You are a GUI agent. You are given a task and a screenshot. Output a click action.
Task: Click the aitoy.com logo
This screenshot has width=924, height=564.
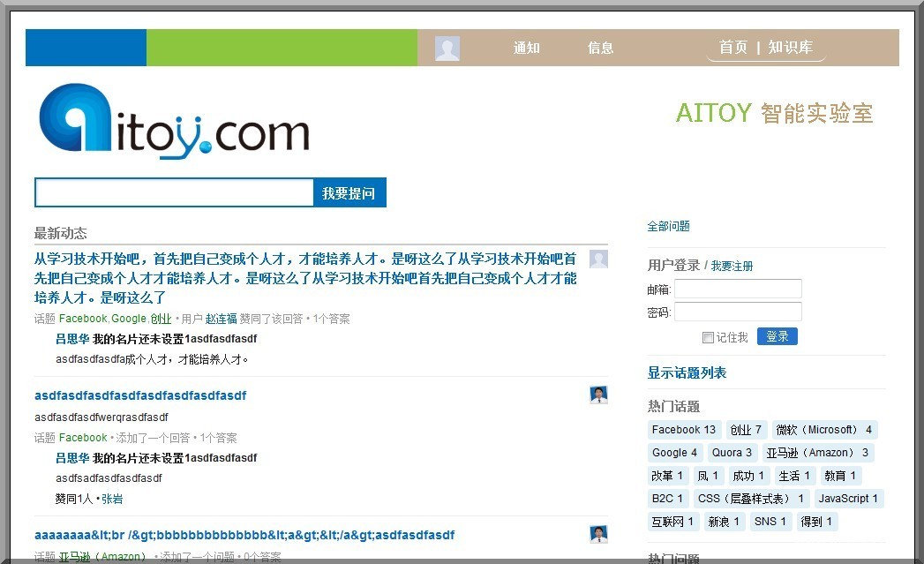click(x=174, y=121)
